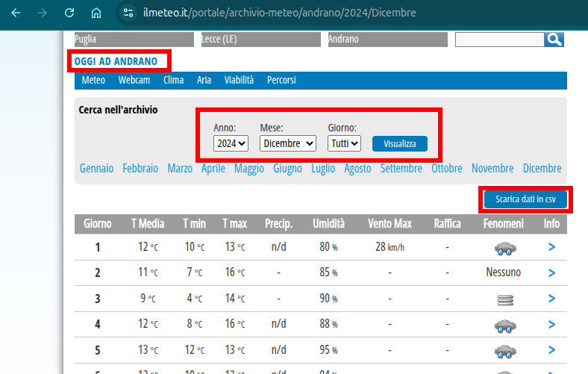The image size is (588, 374).
Task: Click the T min column header
Action: tap(194, 224)
